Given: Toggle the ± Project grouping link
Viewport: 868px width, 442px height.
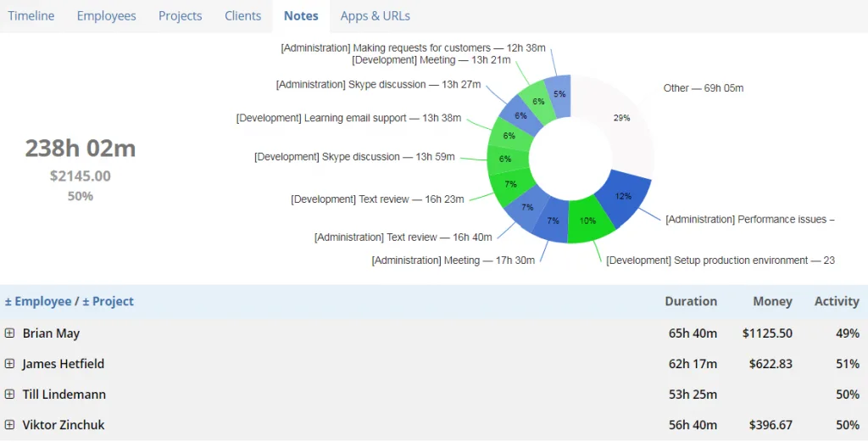Looking at the screenshot, I should point(108,301).
